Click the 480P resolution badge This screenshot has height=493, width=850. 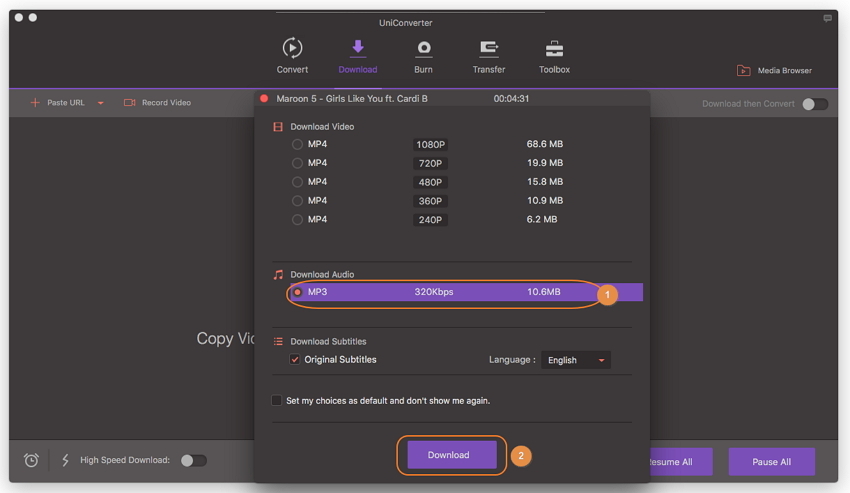tap(430, 182)
